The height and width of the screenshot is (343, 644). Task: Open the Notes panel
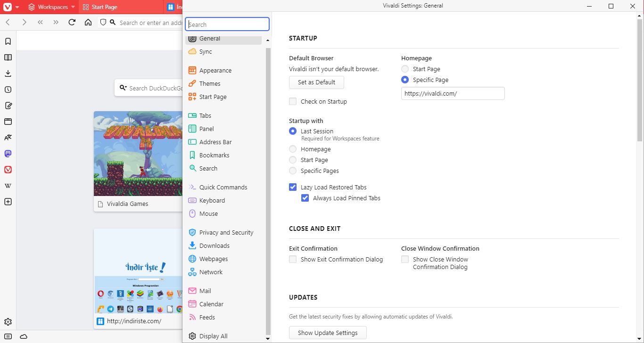[8, 106]
